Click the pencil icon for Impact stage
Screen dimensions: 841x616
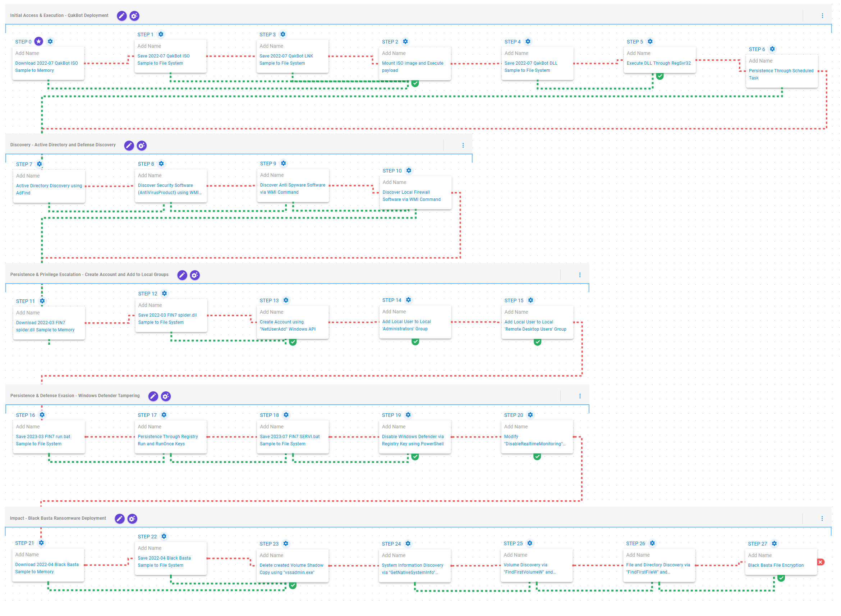pos(119,519)
